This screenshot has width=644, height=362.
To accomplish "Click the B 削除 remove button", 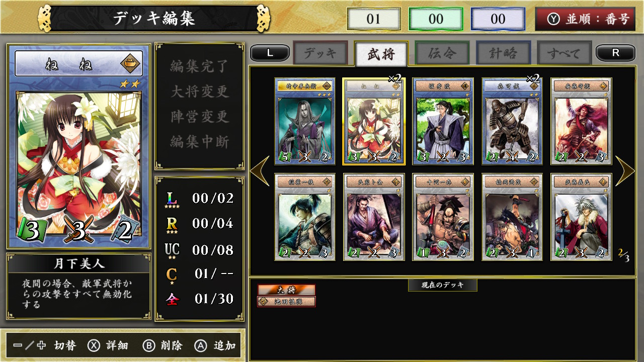I will 162,346.
